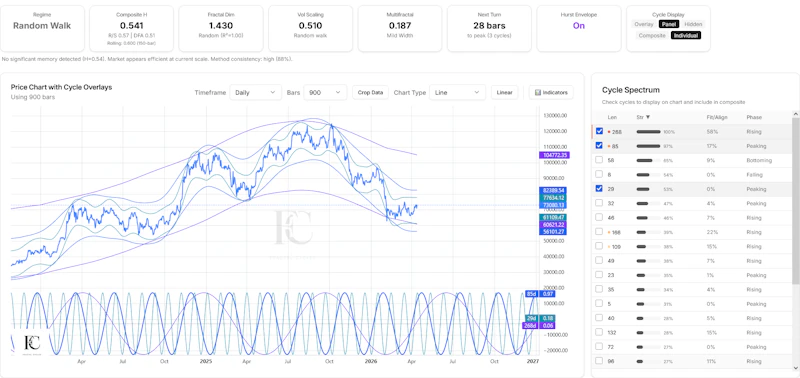Click the Phase column header
Image resolution: width=800 pixels, height=378 pixels.
click(754, 117)
